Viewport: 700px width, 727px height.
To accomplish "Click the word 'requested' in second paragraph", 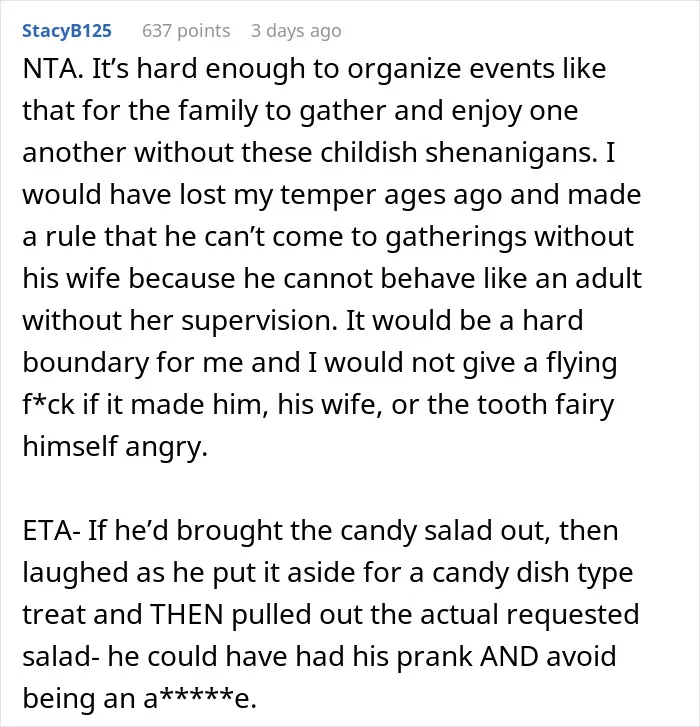I will click(573, 615).
